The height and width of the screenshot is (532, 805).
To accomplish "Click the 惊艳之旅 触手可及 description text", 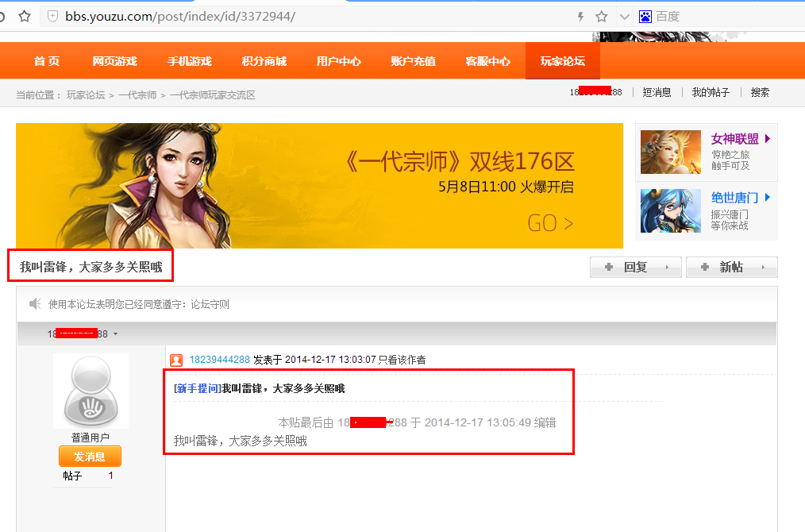I will pyautogui.click(x=730, y=160).
